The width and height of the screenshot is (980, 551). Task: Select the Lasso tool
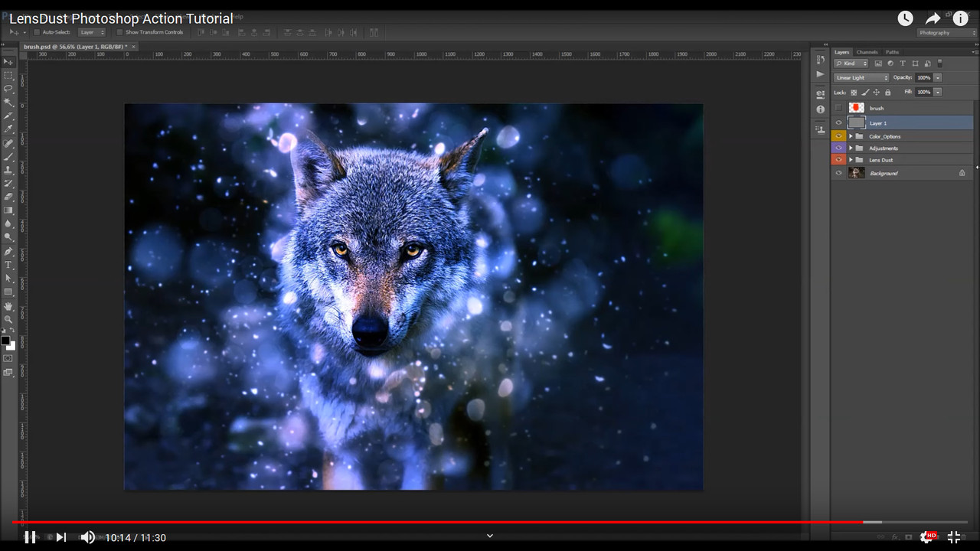8,89
